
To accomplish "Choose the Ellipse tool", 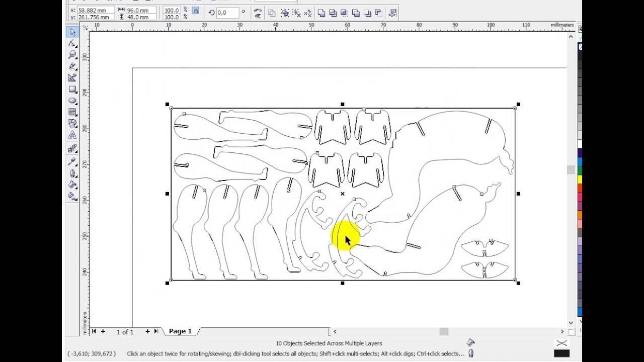I will (72, 101).
